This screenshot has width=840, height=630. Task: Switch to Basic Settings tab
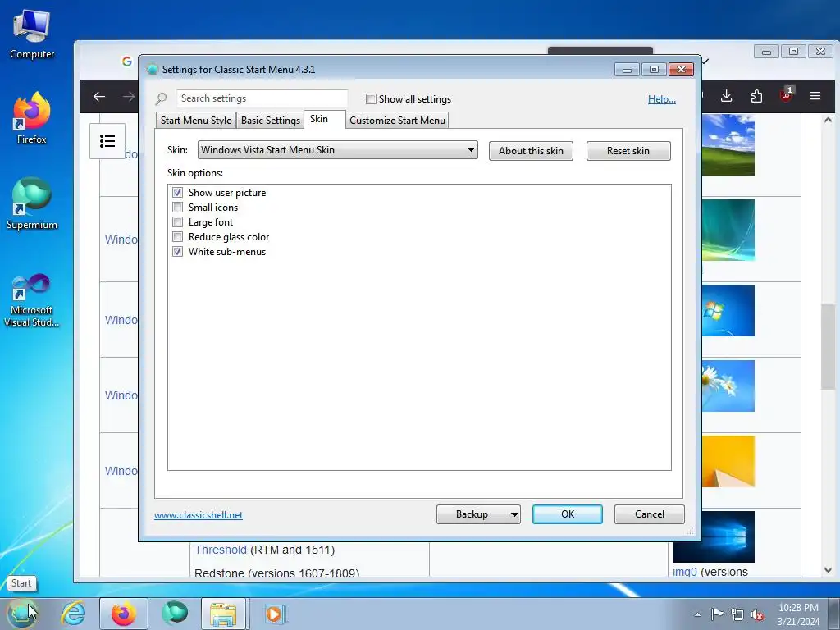pos(271,121)
